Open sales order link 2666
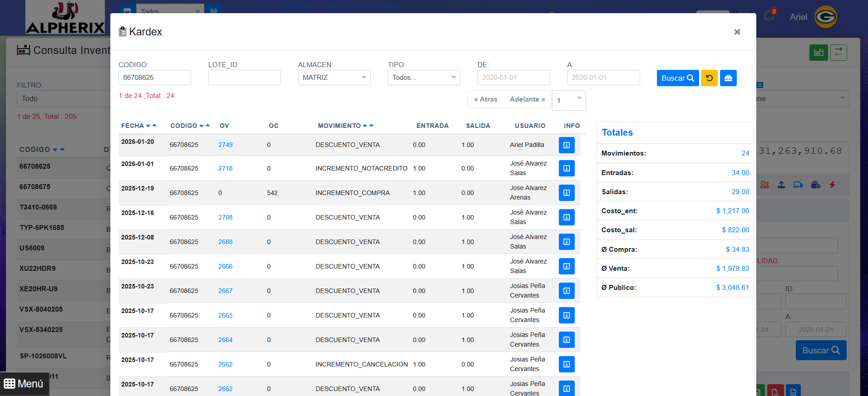This screenshot has width=868, height=396. pyautogui.click(x=225, y=266)
